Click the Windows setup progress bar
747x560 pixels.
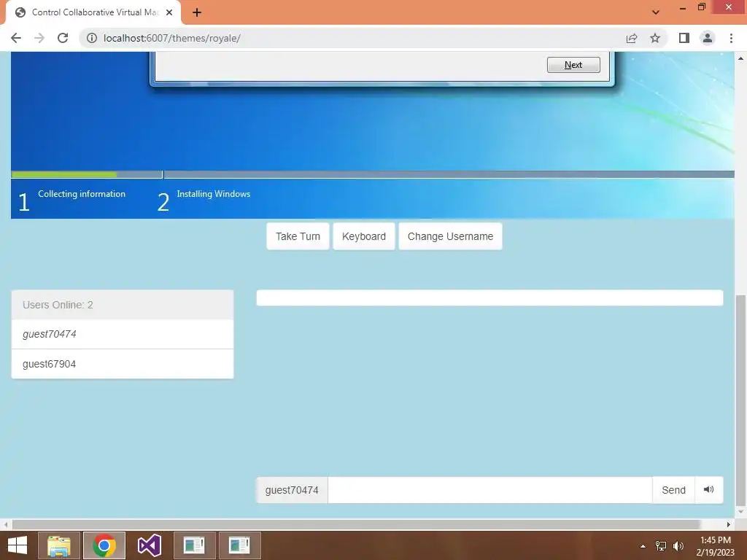tap(373, 174)
